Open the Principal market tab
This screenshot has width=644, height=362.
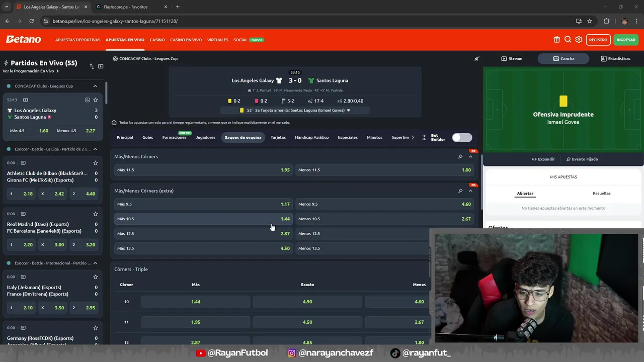pos(125,137)
